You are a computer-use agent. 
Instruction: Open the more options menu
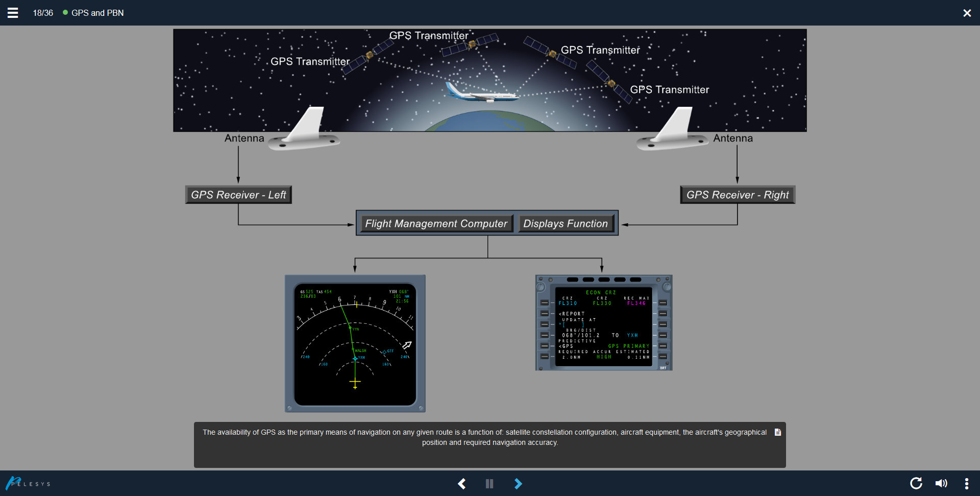click(x=966, y=483)
